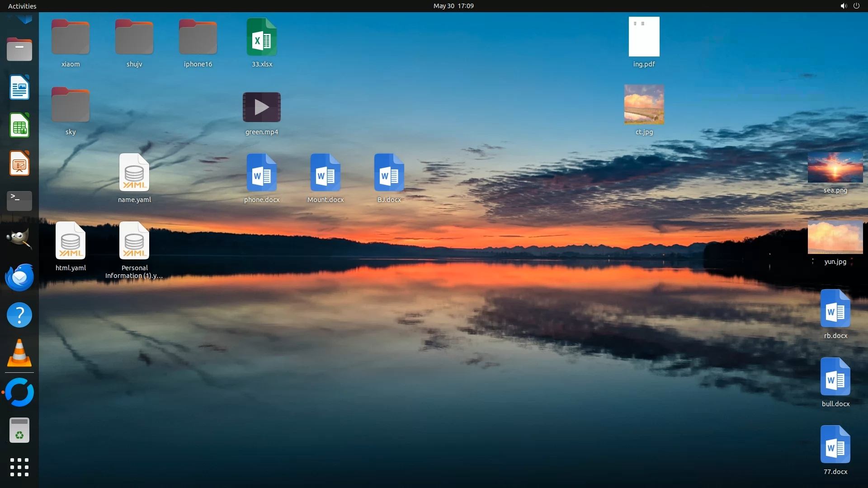Show Applications grid button

[x=19, y=467]
